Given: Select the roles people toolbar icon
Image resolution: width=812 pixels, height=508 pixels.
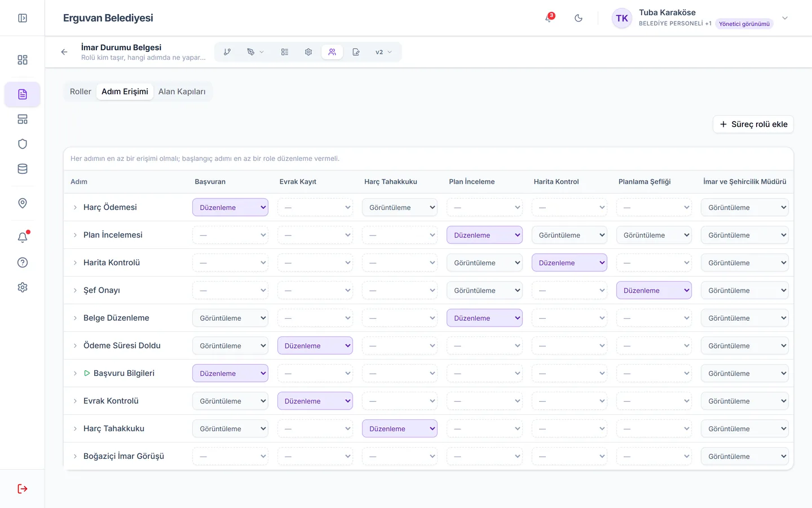Looking at the screenshot, I should pos(332,52).
